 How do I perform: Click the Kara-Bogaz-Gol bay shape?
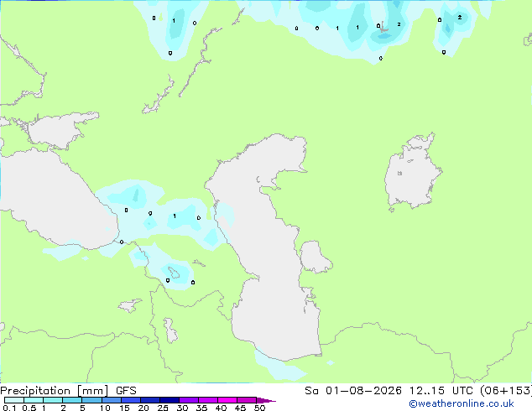tap(315, 257)
